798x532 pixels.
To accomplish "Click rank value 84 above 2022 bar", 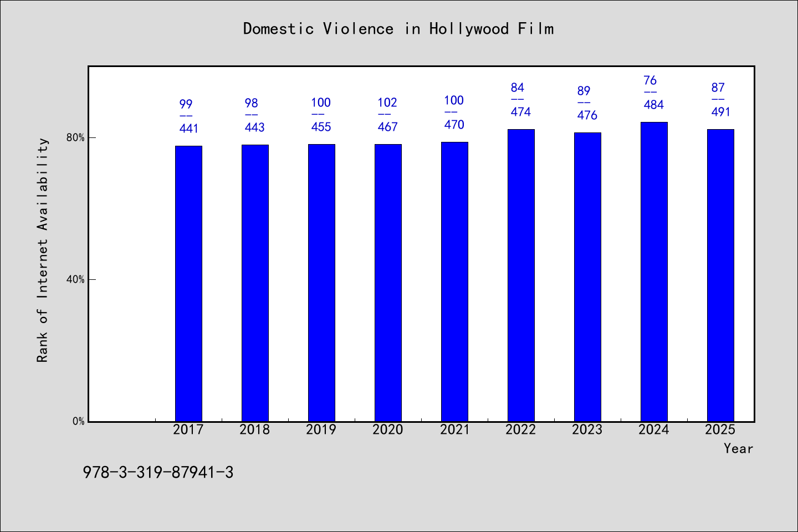I will click(x=518, y=88).
